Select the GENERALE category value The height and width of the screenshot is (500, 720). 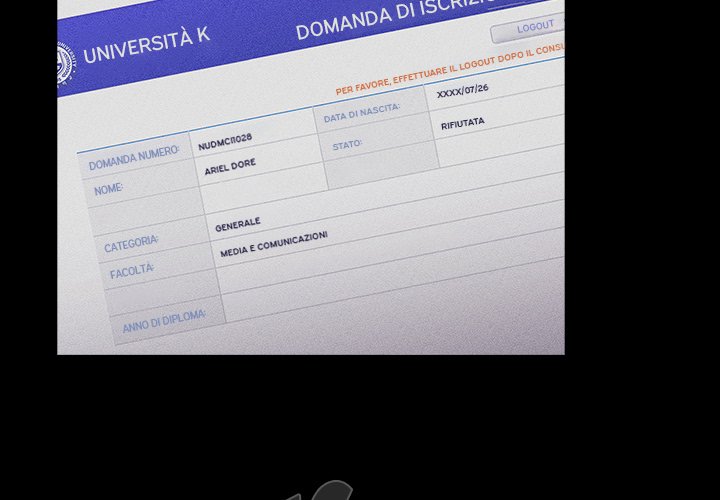[x=237, y=223]
